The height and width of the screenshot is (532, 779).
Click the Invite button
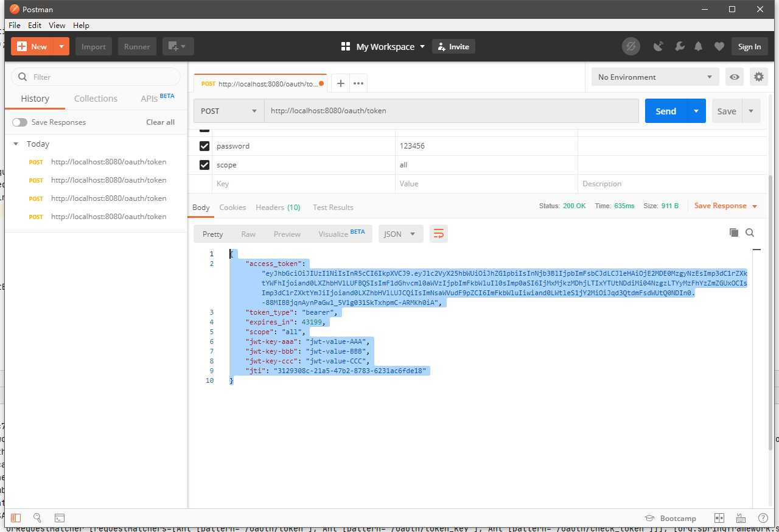tap(453, 46)
